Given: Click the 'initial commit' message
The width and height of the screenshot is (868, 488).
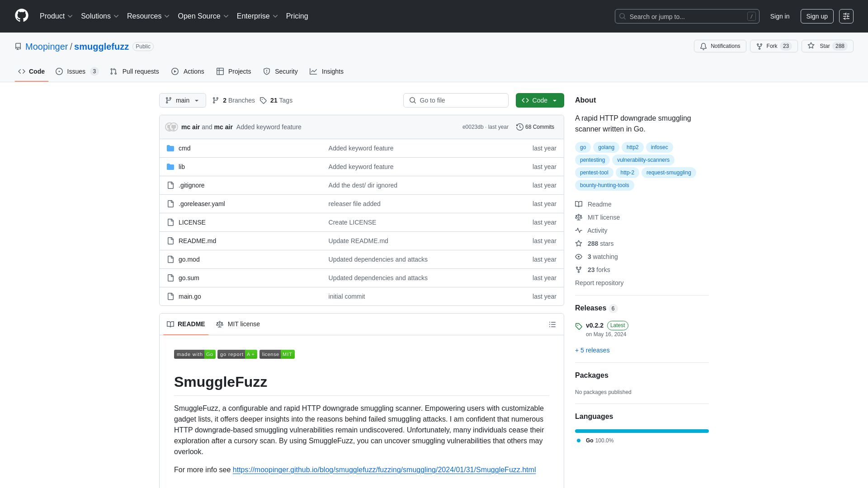Looking at the screenshot, I should 347,296.
